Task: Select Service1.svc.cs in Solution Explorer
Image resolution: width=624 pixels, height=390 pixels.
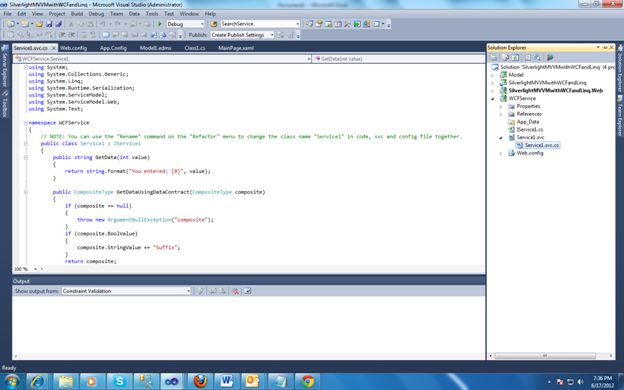Action: [x=542, y=145]
